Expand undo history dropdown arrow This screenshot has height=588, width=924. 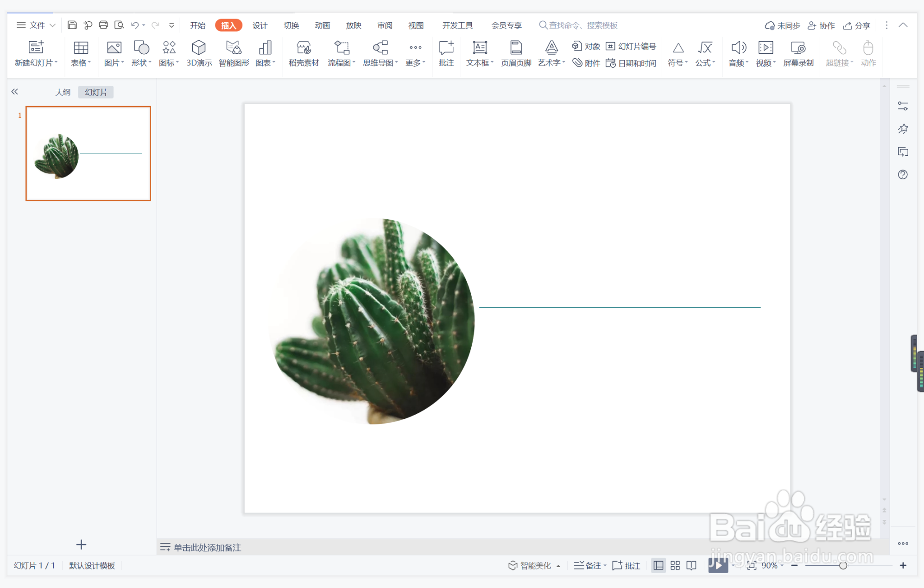(x=144, y=25)
